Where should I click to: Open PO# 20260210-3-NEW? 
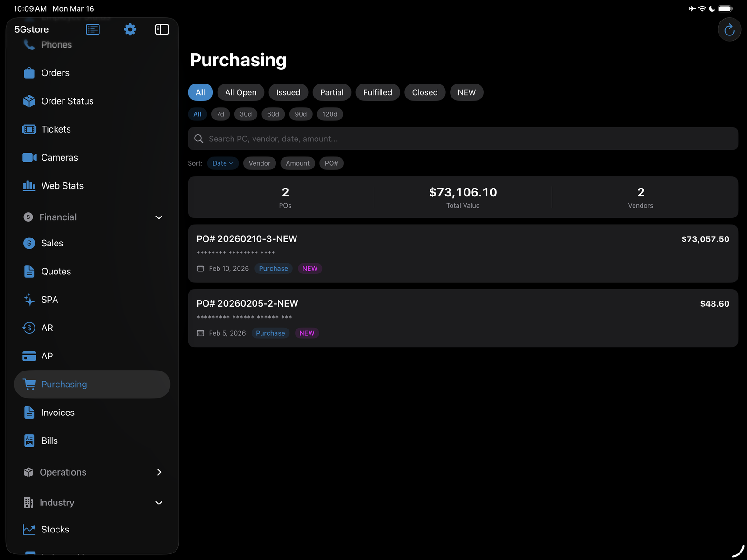pyautogui.click(x=463, y=253)
